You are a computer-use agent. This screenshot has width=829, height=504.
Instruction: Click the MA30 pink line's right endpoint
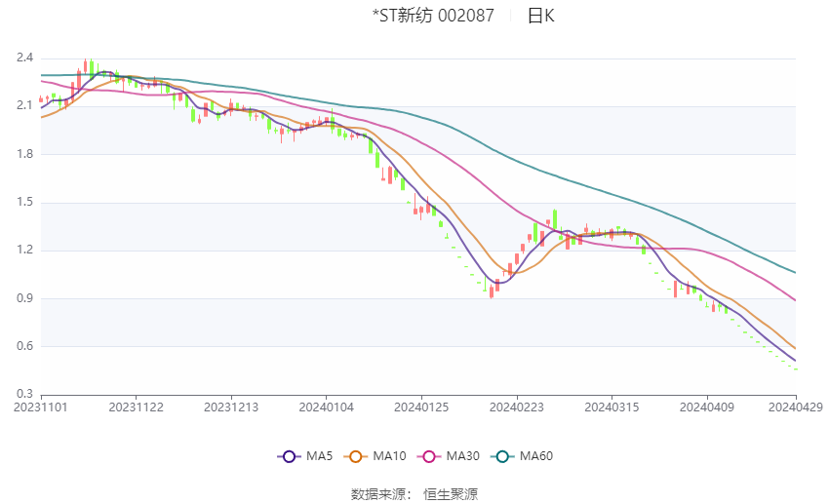[x=795, y=300]
